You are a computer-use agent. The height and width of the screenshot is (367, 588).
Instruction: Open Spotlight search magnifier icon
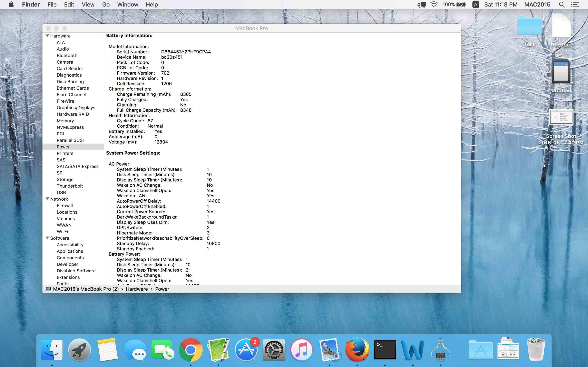point(561,4)
